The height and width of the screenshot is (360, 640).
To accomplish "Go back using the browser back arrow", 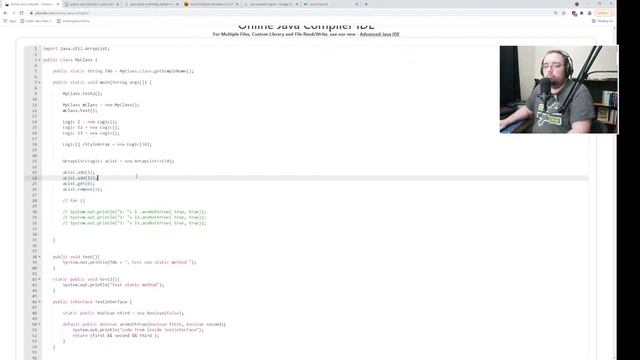I will [x=5, y=13].
